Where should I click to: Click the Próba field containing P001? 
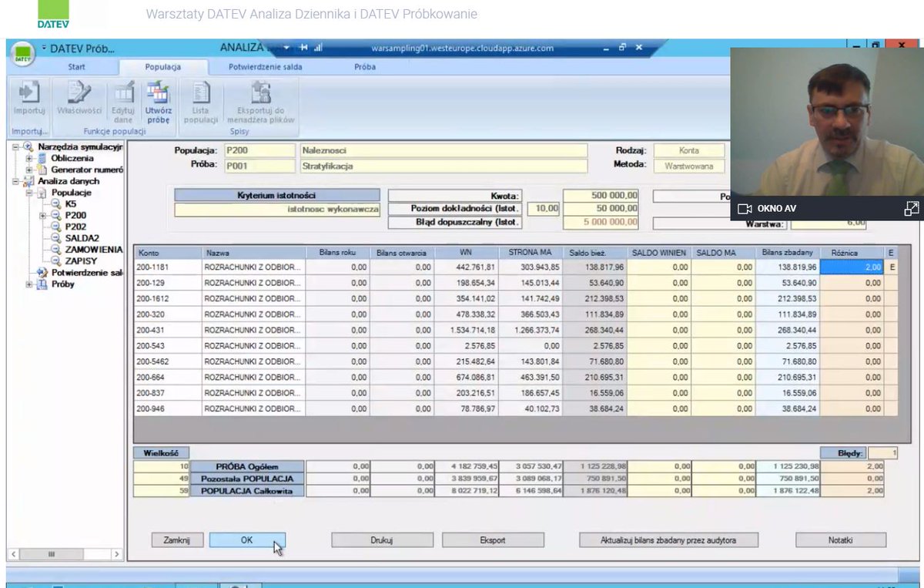click(x=259, y=165)
